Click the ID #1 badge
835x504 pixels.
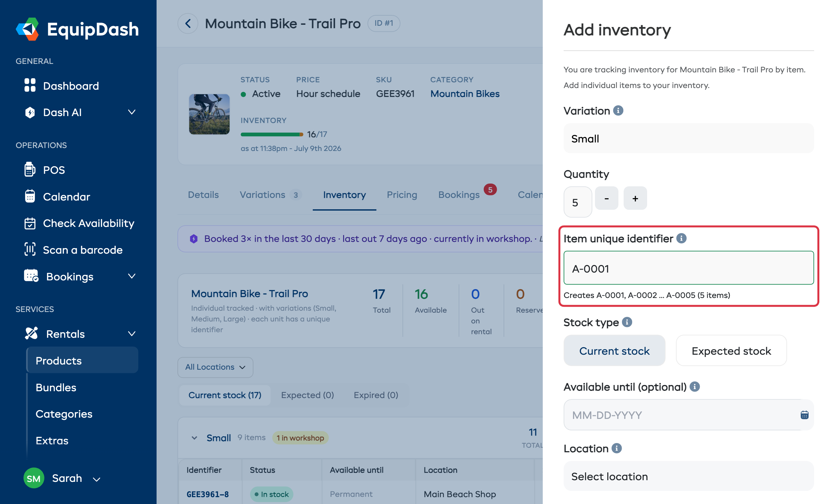point(384,23)
